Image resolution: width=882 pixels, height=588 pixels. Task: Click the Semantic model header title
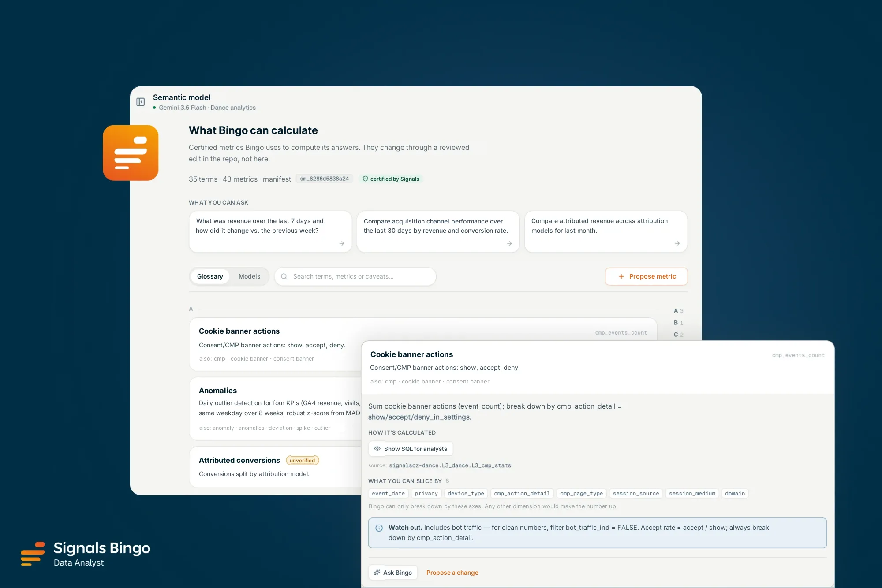[182, 97]
